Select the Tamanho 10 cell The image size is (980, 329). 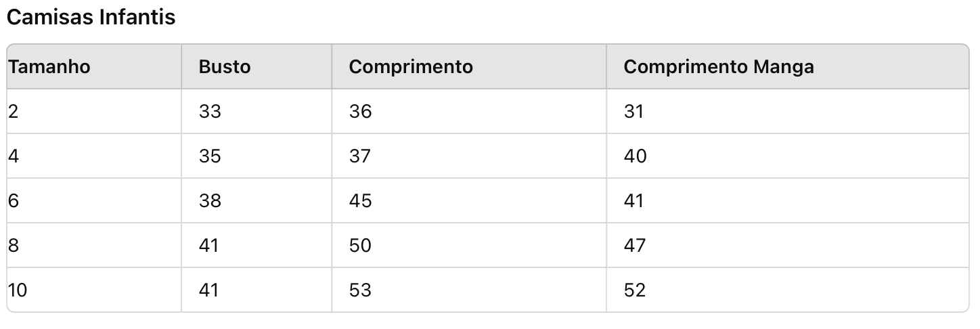click(x=94, y=290)
